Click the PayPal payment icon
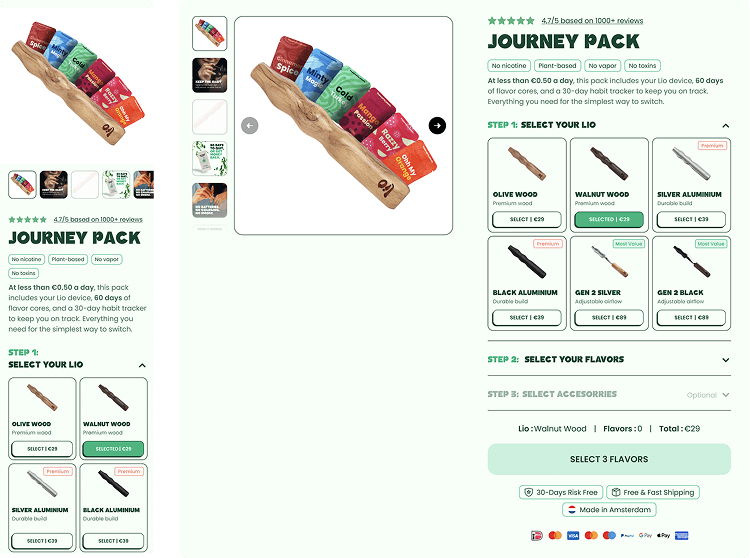750x558 pixels. [627, 536]
